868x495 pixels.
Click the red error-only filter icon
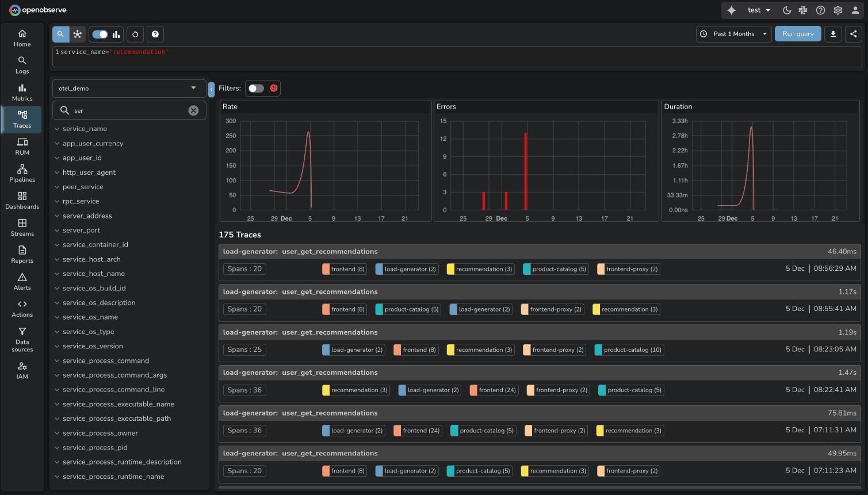point(274,88)
